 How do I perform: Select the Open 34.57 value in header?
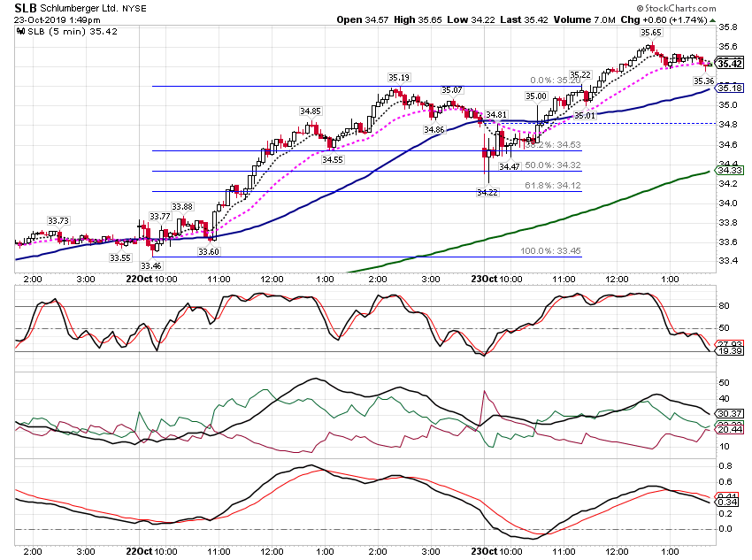pyautogui.click(x=363, y=19)
